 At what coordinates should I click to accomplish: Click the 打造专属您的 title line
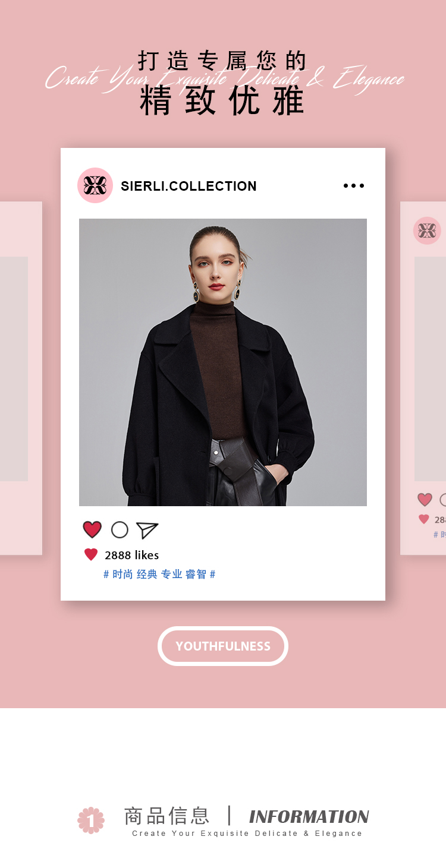(x=223, y=61)
